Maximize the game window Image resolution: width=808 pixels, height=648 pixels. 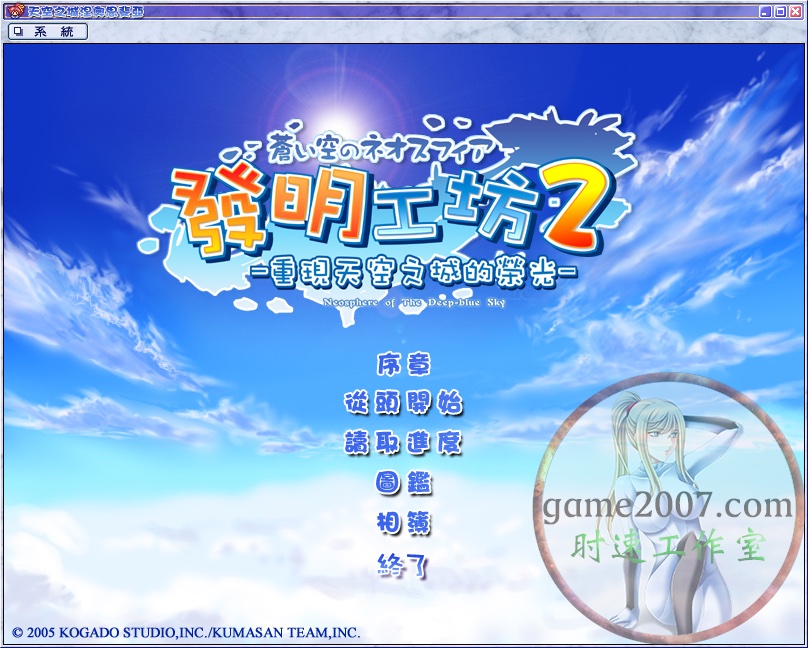point(780,11)
